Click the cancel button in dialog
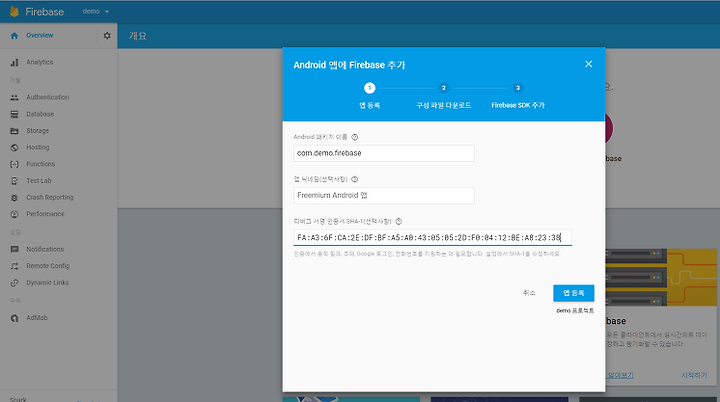The image size is (720, 402). tap(529, 293)
